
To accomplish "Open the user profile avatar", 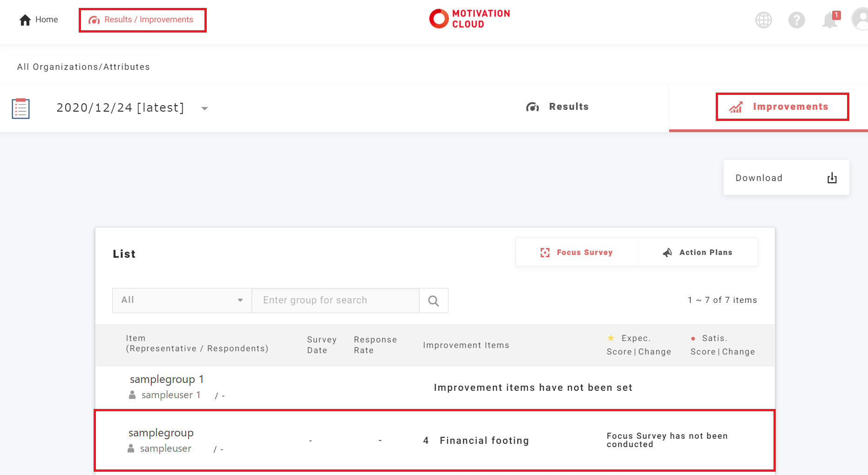I will coord(860,20).
